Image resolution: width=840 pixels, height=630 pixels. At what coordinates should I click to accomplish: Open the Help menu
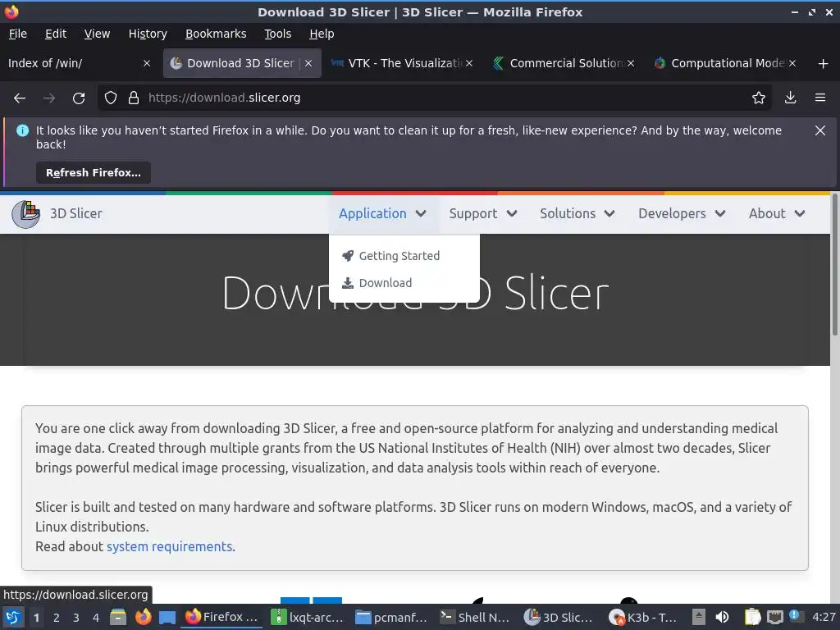pyautogui.click(x=322, y=34)
